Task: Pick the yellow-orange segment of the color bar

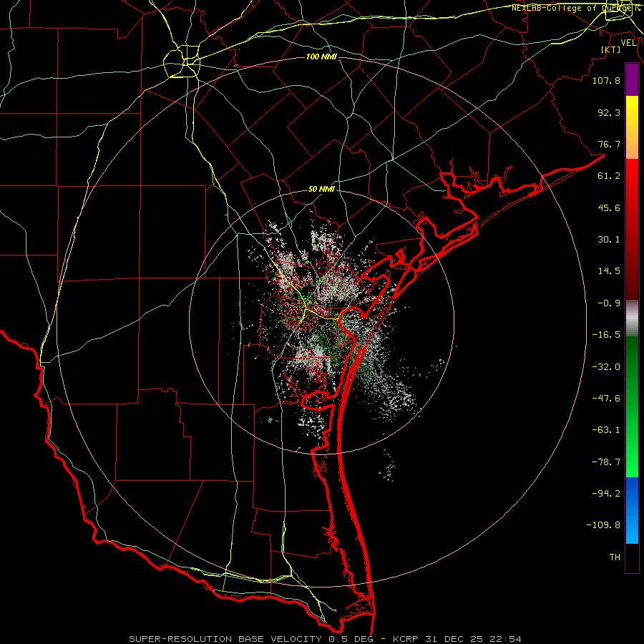Action: pyautogui.click(x=632, y=127)
